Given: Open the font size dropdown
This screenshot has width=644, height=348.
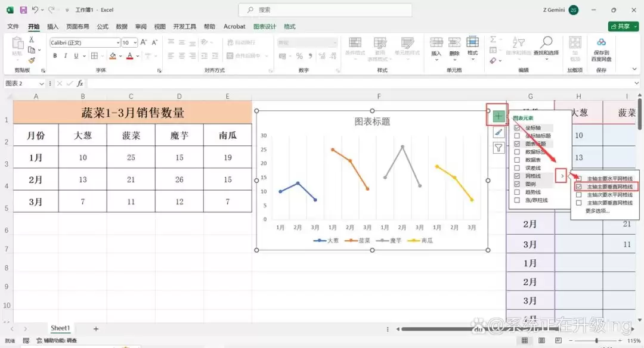Looking at the screenshot, I should coord(135,43).
